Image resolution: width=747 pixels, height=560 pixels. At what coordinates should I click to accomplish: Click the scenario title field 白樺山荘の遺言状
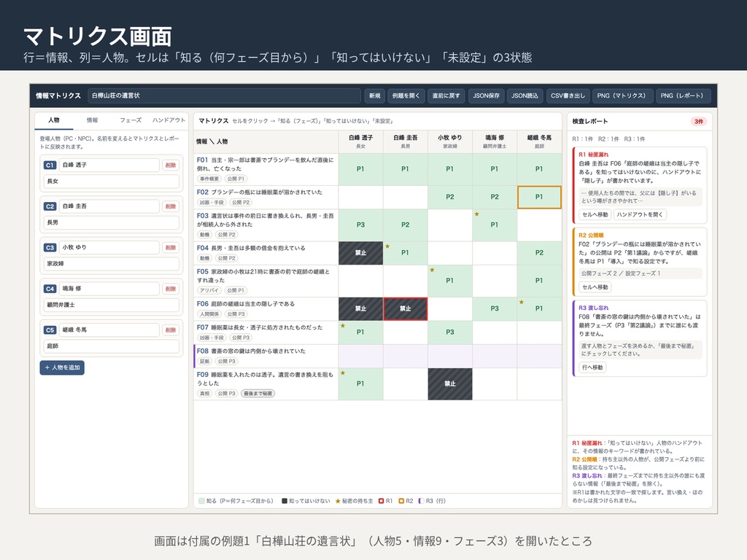[x=224, y=96]
